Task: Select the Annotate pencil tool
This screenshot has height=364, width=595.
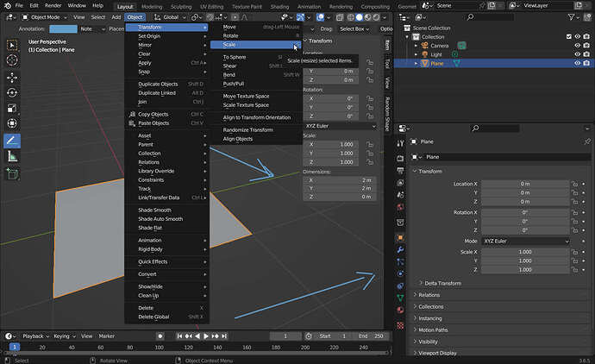Action: (12, 141)
